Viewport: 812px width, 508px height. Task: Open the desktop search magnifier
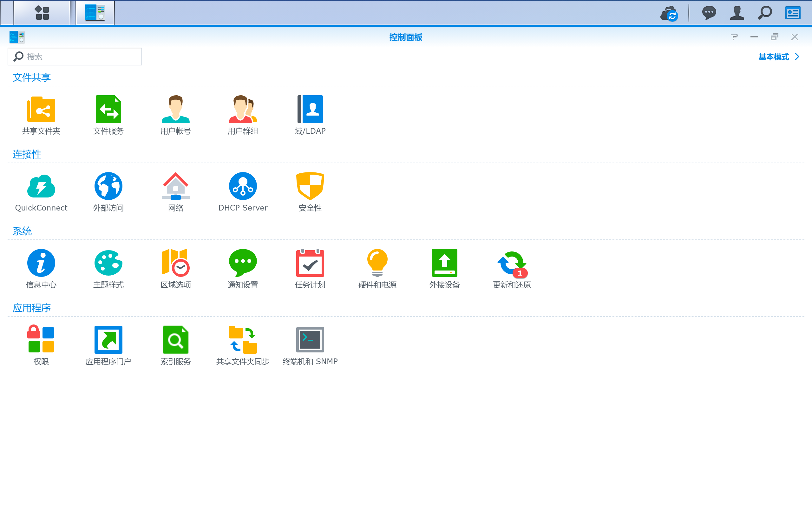pos(765,13)
